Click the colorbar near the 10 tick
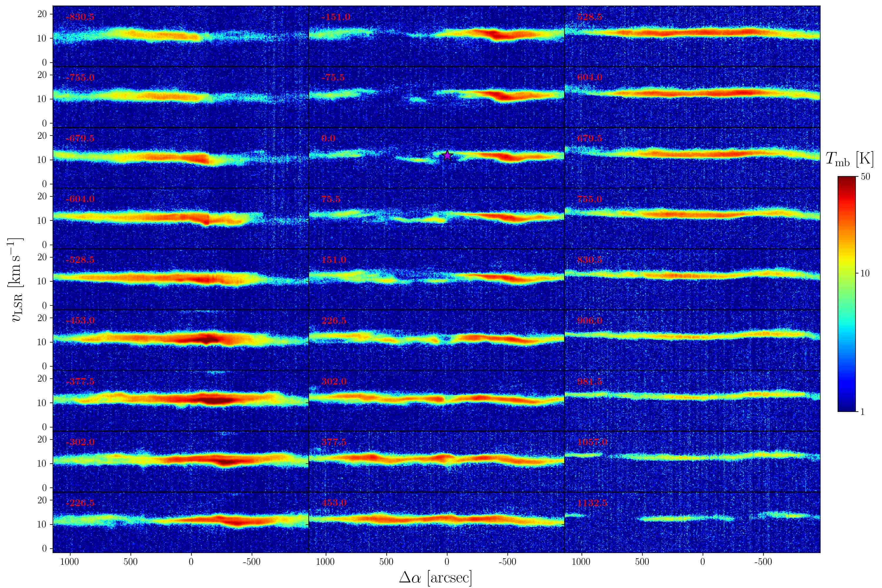Image resolution: width=882 pixels, height=588 pixels. [846, 274]
